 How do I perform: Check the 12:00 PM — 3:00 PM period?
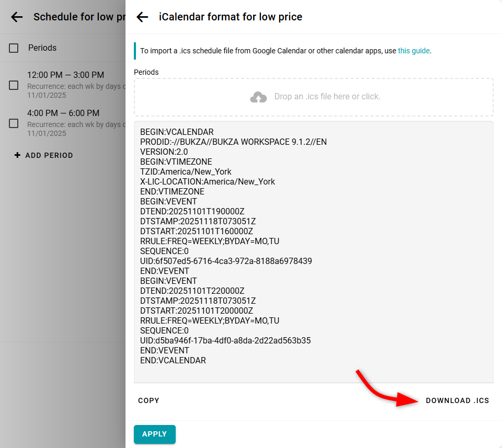14,85
